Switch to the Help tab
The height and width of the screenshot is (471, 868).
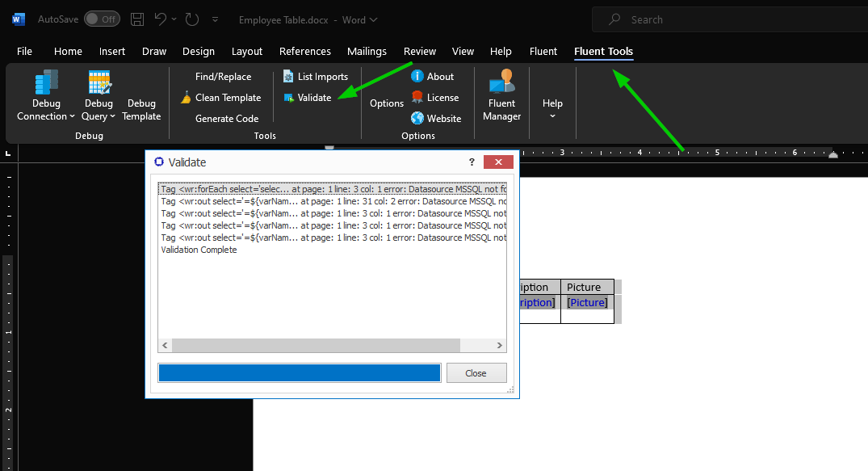click(501, 51)
